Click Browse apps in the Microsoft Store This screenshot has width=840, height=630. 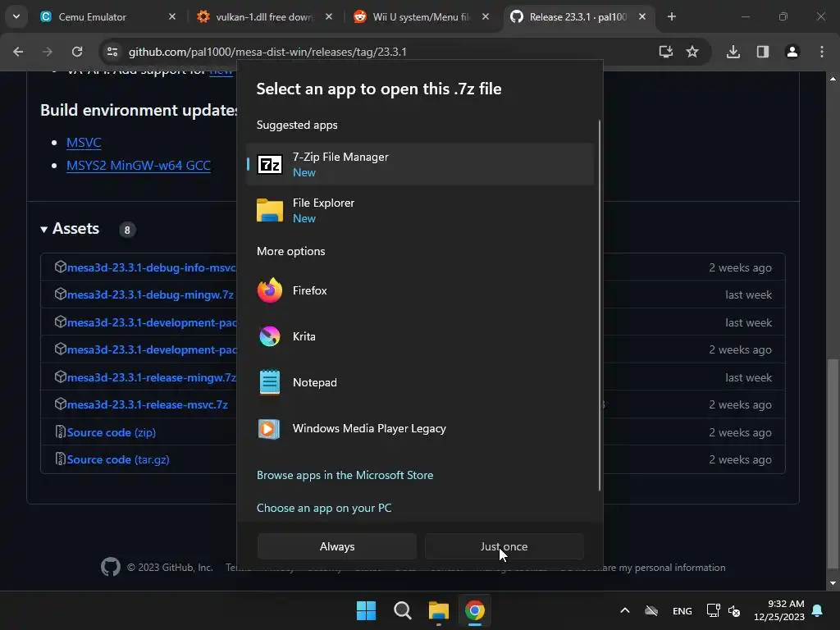(x=345, y=475)
